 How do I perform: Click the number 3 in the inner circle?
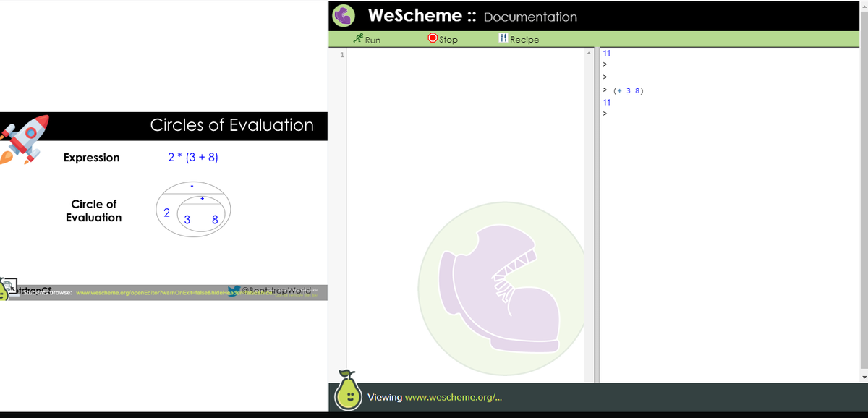187,219
